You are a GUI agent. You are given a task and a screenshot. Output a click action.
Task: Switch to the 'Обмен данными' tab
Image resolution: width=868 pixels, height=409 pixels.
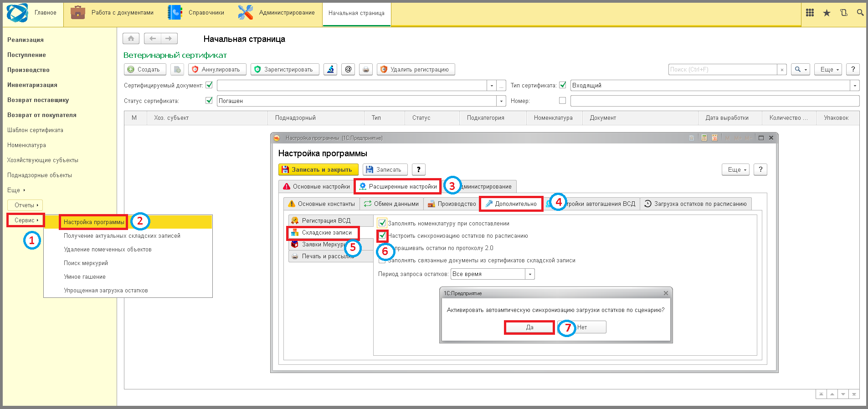[391, 204]
